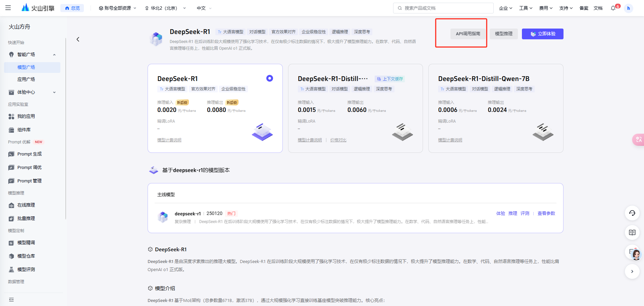
Task: Open the notification bell
Action: coord(613,8)
